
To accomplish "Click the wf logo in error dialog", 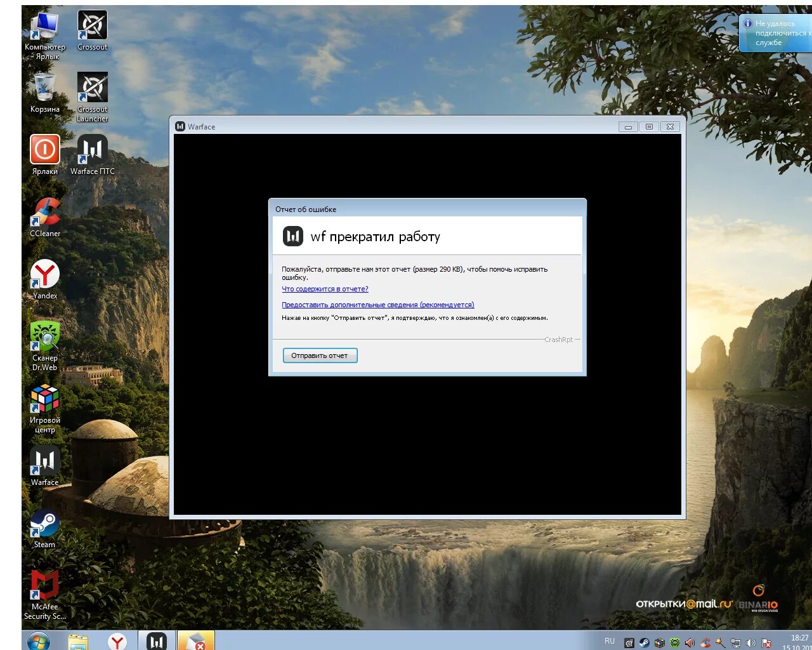I will (292, 237).
